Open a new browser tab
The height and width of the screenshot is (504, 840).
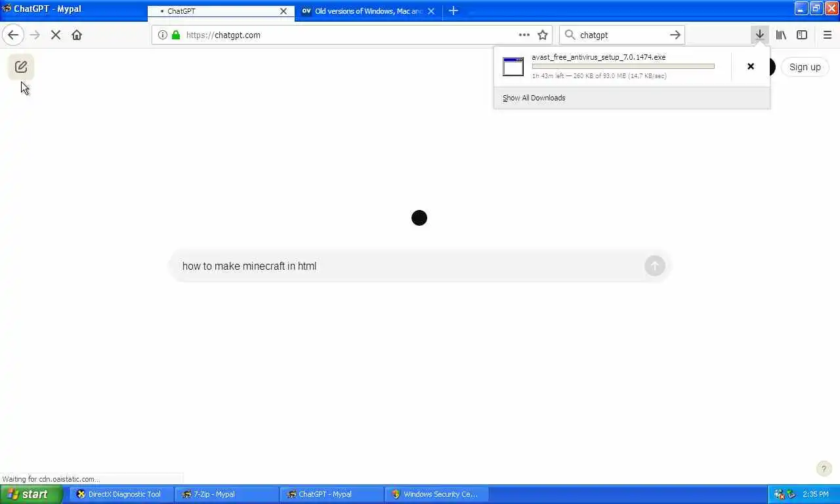point(453,10)
